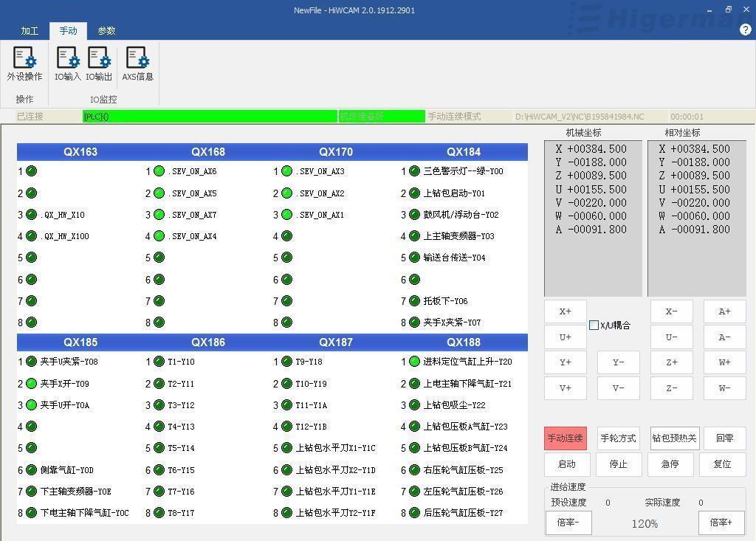The width and height of the screenshot is (756, 541).
Task: Open the IO输出 monitor
Action: tap(100, 63)
